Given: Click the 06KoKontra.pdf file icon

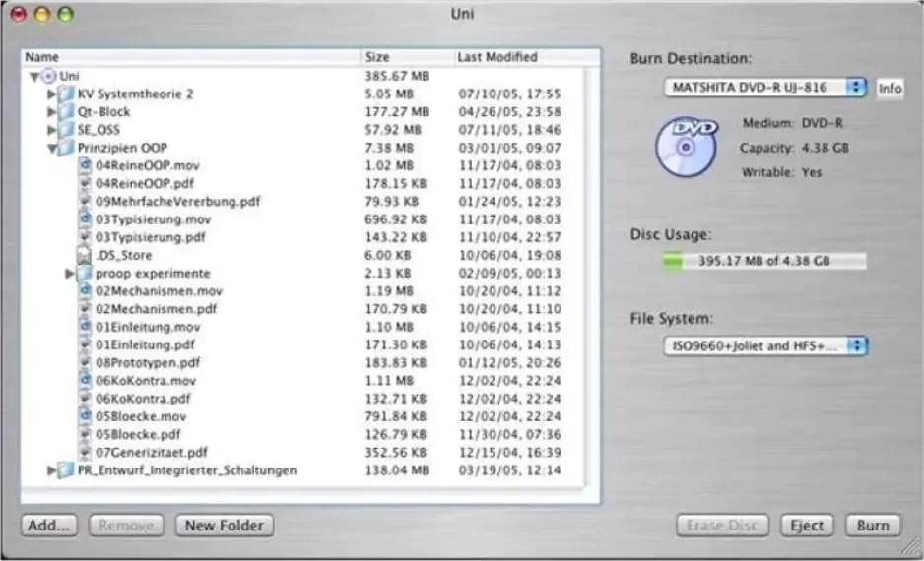Looking at the screenshot, I should (85, 399).
